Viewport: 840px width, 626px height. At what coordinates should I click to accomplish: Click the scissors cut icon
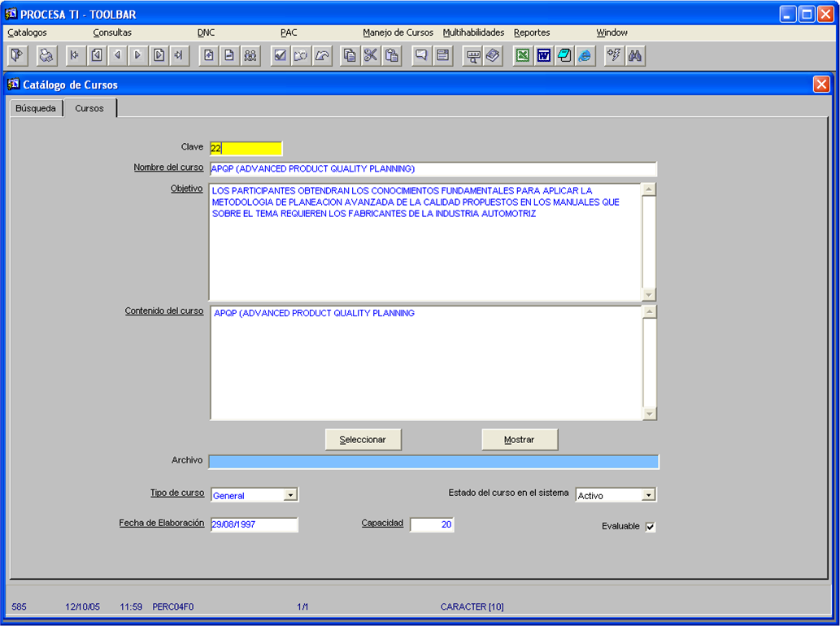click(x=371, y=55)
